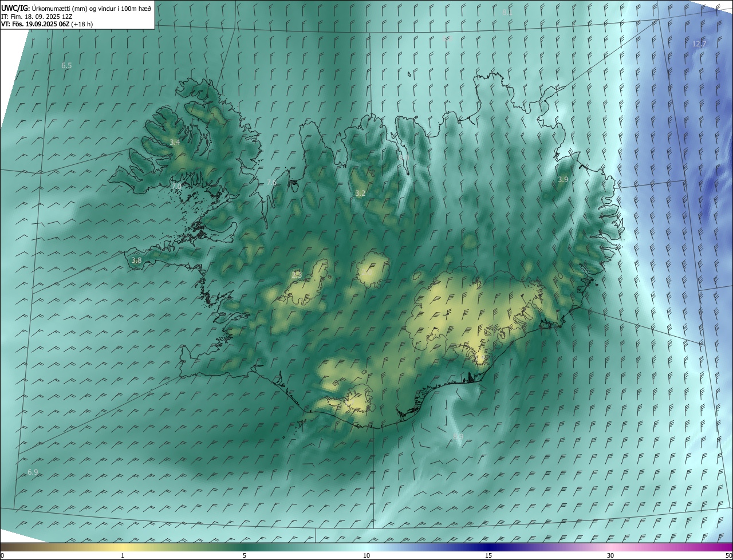Select the 12.7 value over the eastern sea
Viewport: 733px width, 560px height.
pyautogui.click(x=699, y=44)
